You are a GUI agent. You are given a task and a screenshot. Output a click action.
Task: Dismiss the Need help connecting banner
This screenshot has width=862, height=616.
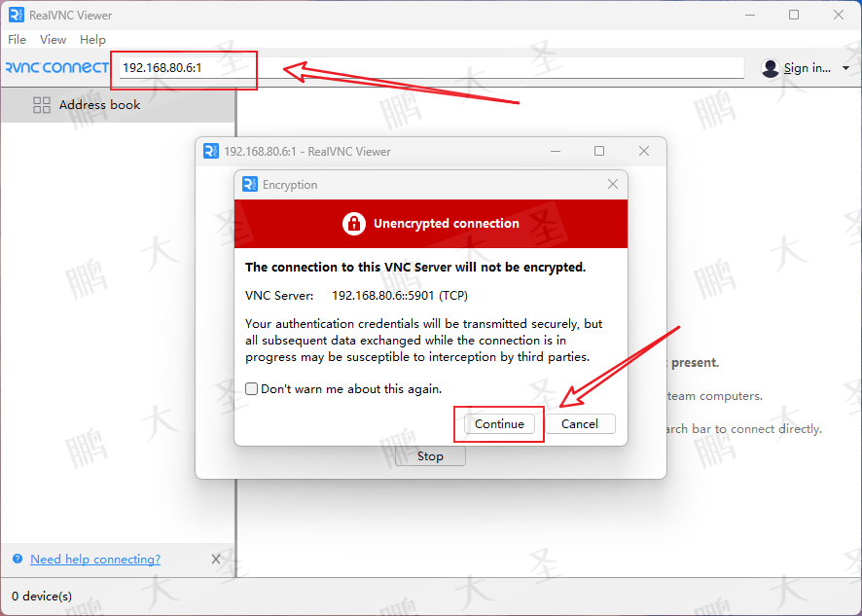(x=216, y=560)
